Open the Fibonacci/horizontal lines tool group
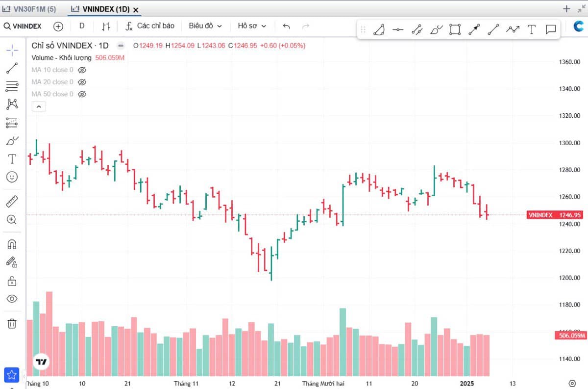This screenshot has width=588, height=389. coord(12,86)
